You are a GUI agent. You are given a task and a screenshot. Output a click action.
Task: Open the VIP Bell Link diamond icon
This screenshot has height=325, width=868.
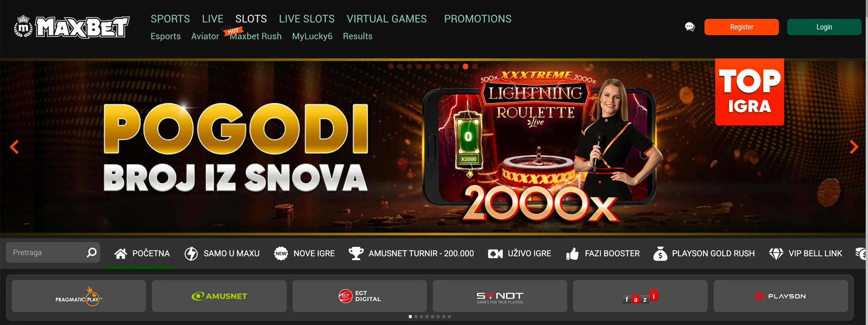776,254
